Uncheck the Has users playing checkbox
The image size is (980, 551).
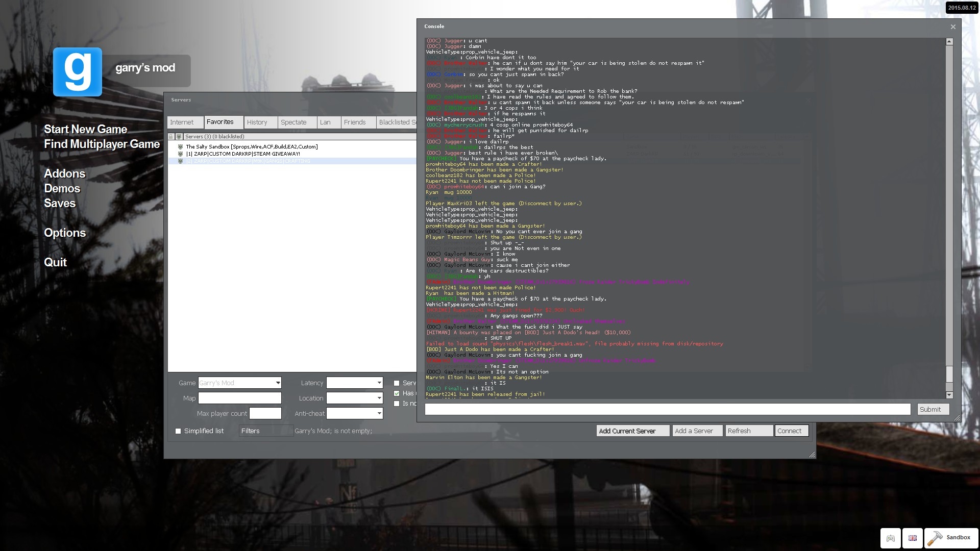coord(397,393)
